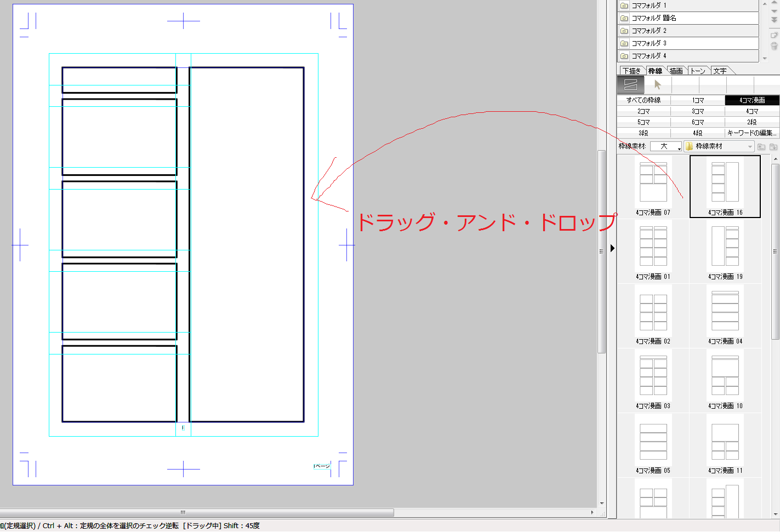Collapse the side panel with black triangle
Screen dimensions: 780x532
pos(612,248)
